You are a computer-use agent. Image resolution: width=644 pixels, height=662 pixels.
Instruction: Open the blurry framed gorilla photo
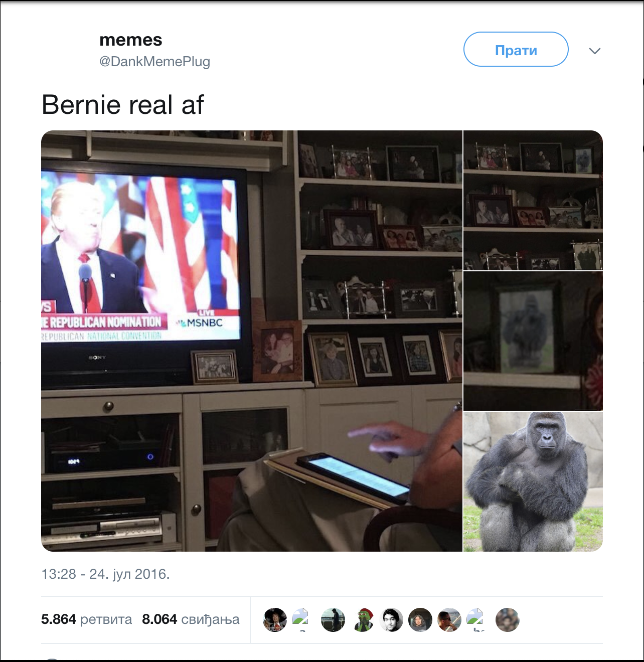(x=533, y=341)
